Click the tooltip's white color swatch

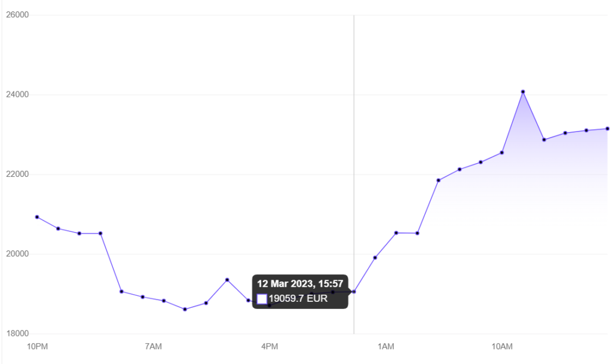[x=262, y=299]
